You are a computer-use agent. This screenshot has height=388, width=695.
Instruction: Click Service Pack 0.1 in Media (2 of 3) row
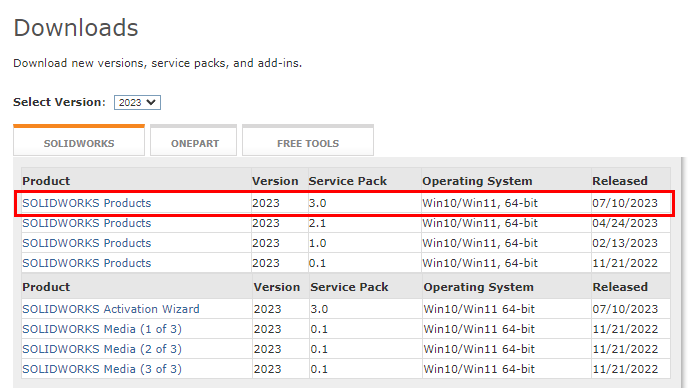319,349
